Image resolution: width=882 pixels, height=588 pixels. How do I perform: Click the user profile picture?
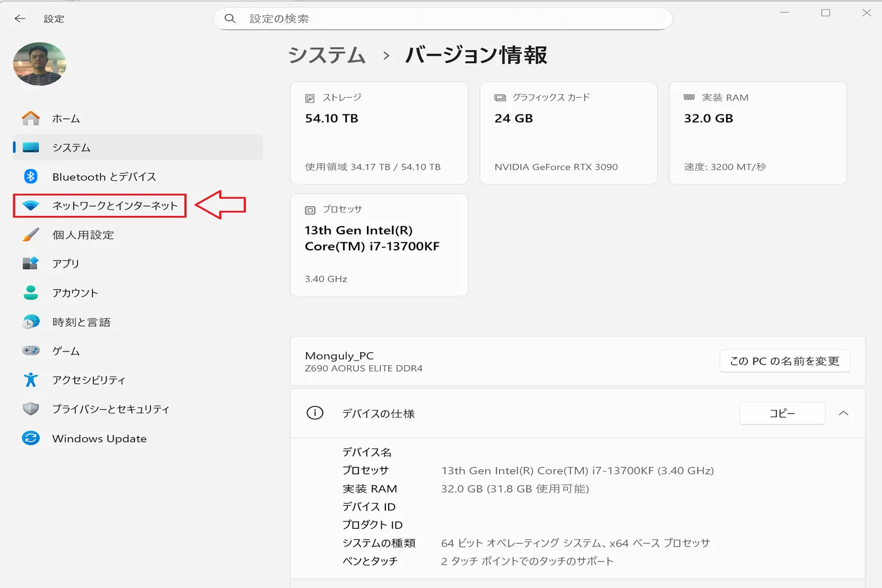(40, 64)
